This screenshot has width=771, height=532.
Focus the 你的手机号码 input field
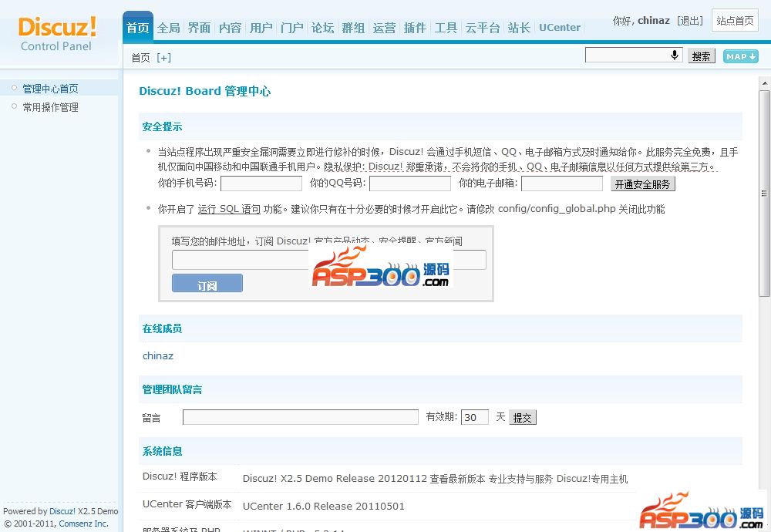tap(261, 184)
